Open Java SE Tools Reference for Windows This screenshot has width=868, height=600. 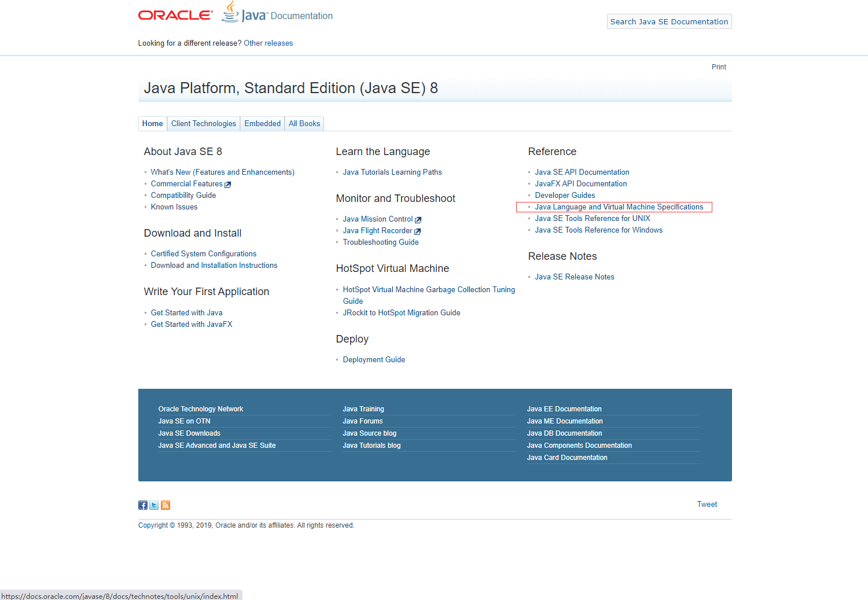599,230
